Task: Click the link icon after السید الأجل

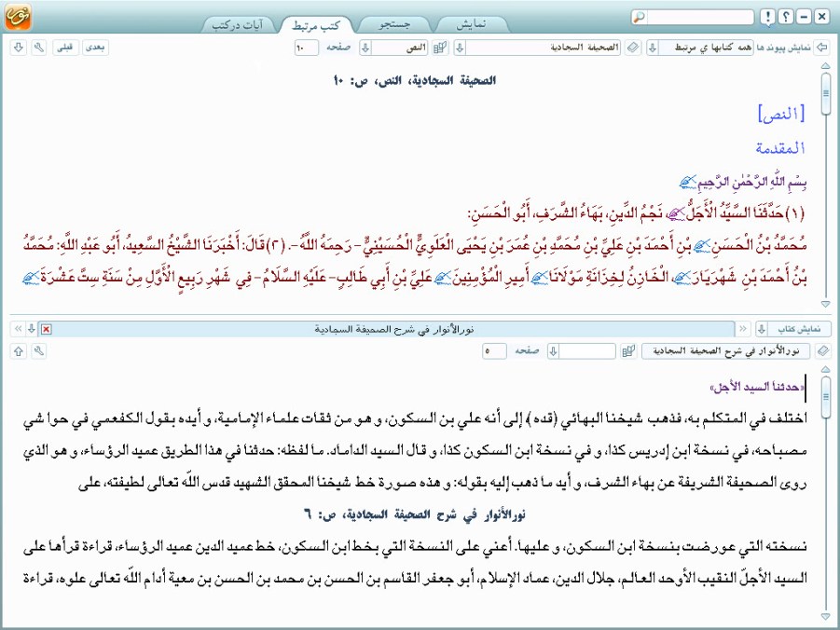Action: pyautogui.click(x=675, y=214)
